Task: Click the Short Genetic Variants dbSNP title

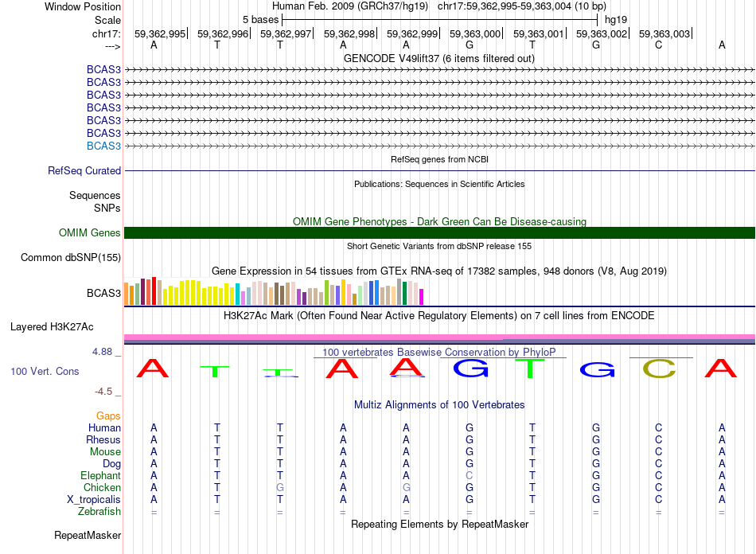Action: tap(439, 246)
